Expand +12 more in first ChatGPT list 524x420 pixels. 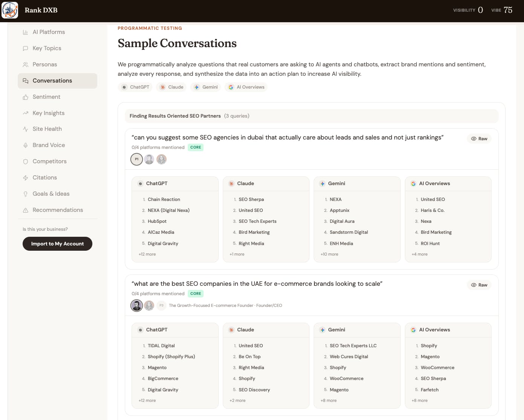tap(147, 254)
